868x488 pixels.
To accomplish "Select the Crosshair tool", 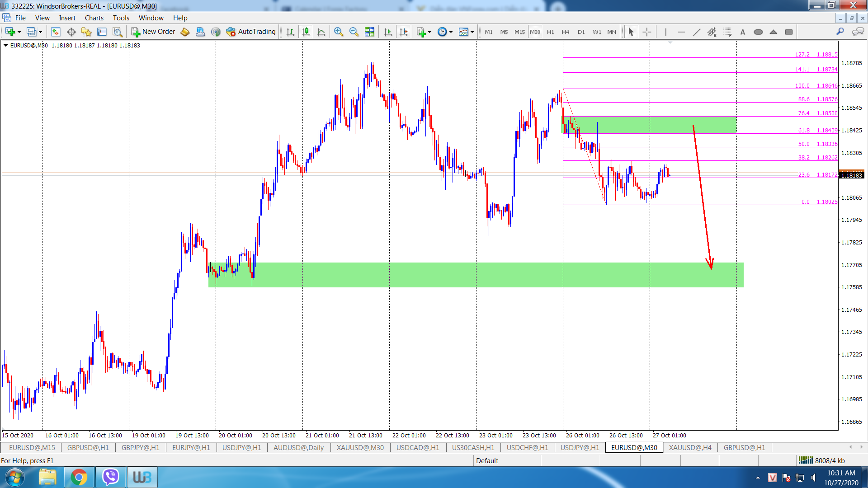I will 647,32.
